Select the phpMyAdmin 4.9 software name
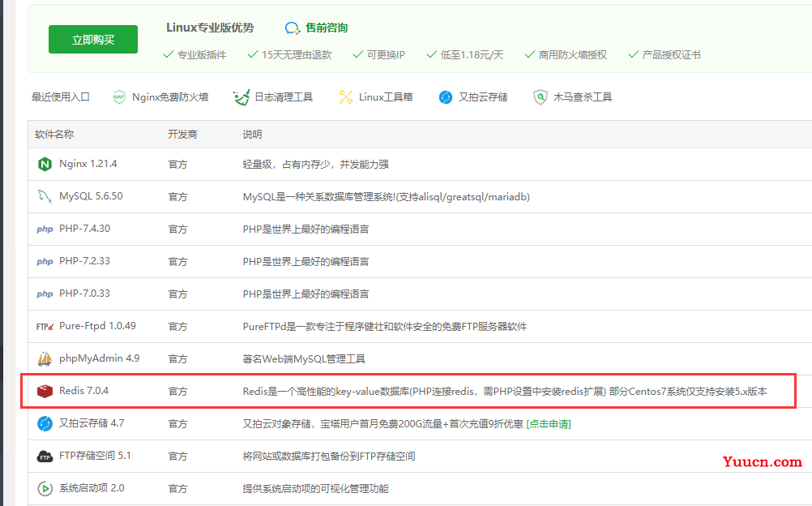The image size is (812, 506). tap(100, 358)
